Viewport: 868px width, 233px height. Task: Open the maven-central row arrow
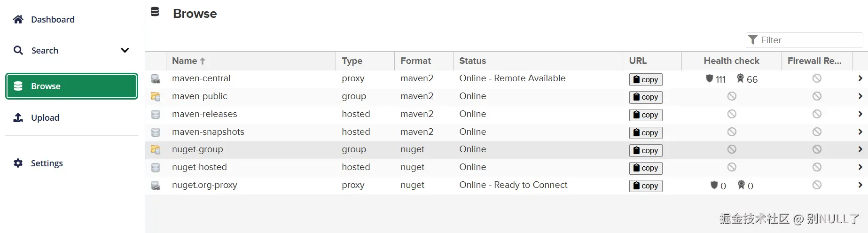[x=860, y=78]
